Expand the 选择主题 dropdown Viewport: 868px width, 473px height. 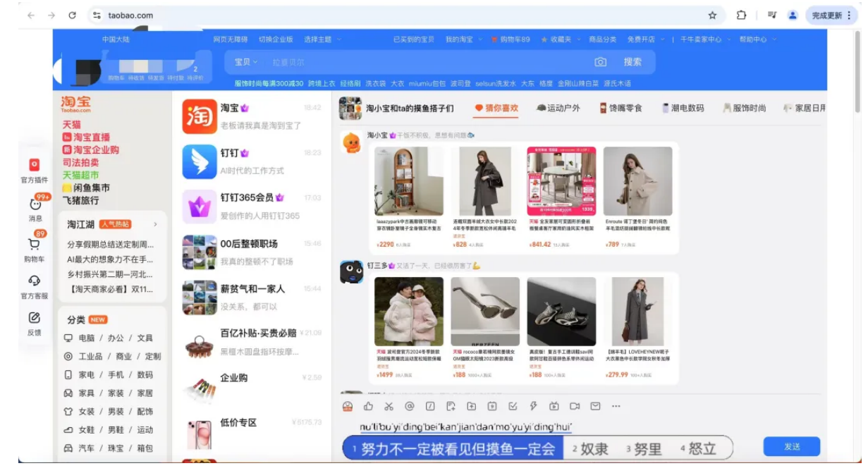322,39
